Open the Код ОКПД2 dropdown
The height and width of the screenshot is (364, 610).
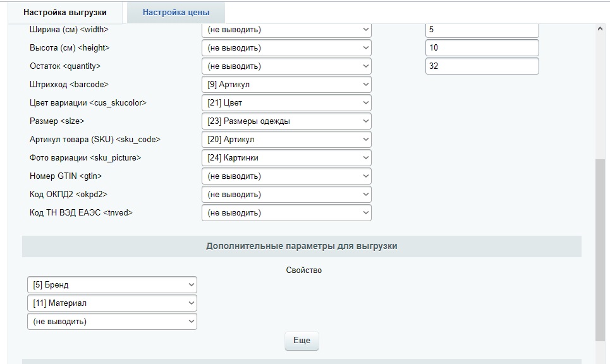click(x=286, y=195)
